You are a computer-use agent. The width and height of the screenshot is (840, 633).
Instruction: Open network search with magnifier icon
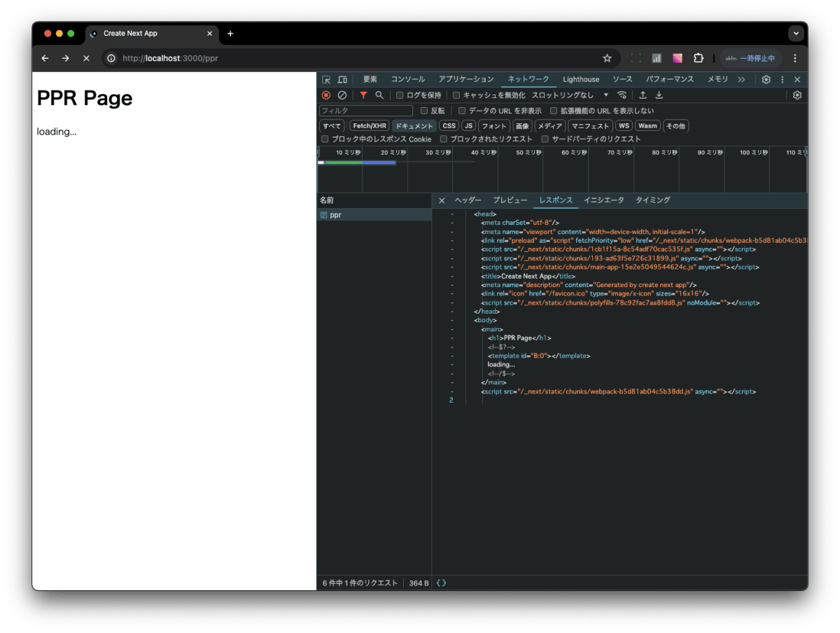379,95
